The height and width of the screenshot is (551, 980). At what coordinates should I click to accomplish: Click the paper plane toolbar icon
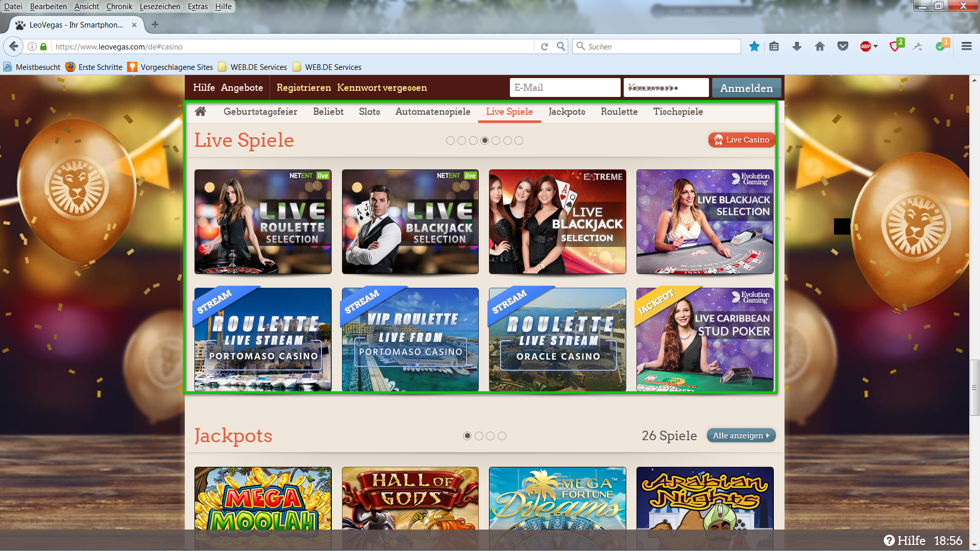[918, 46]
